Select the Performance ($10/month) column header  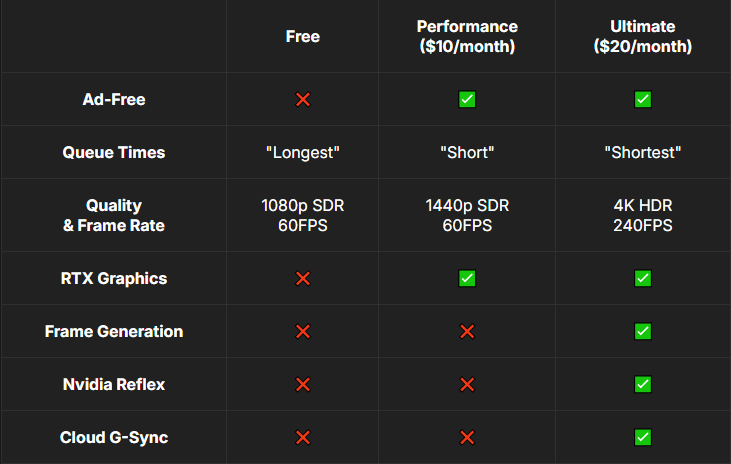click(467, 36)
